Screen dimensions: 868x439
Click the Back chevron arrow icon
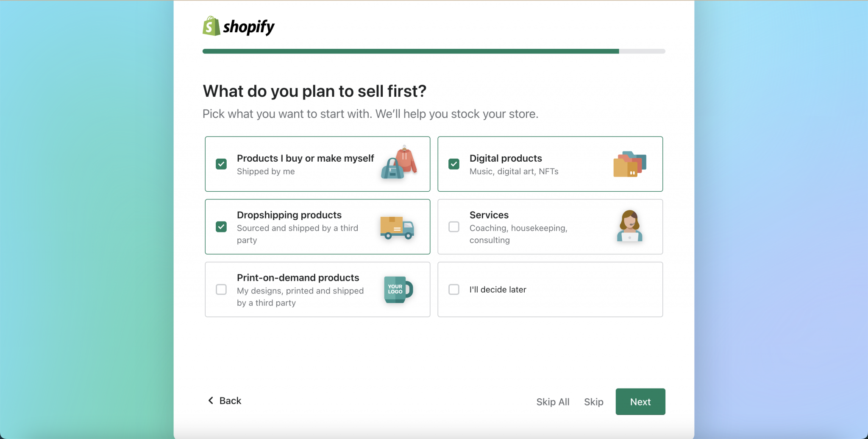click(211, 400)
